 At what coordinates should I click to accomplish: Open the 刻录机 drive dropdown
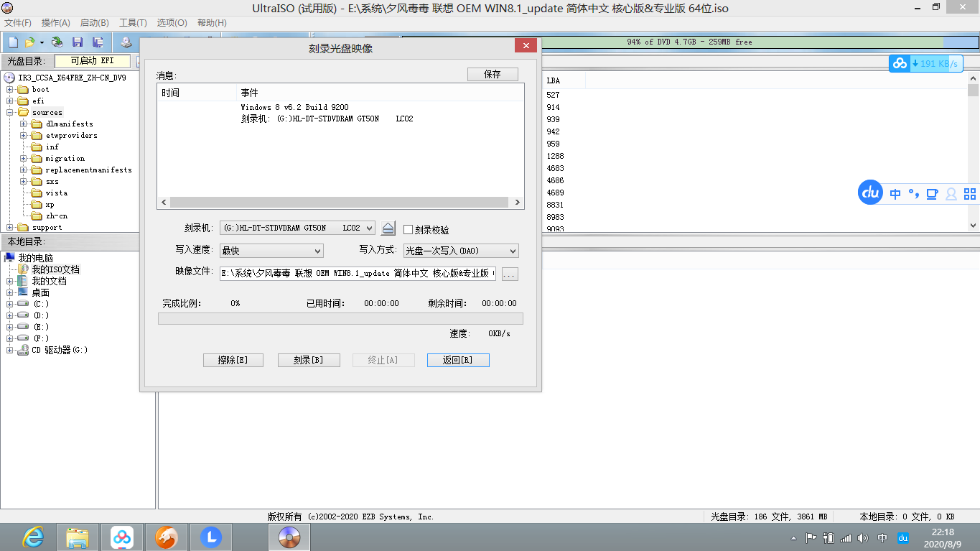point(369,228)
